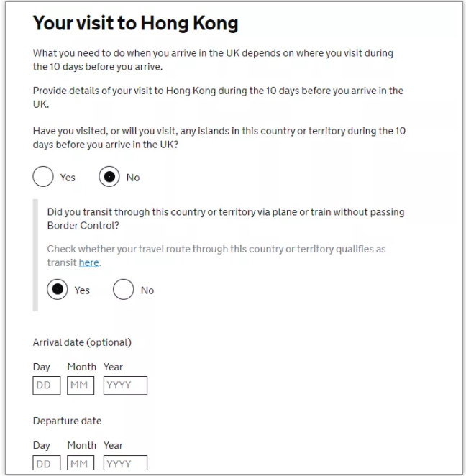Click the Month label under Departure date
The height and width of the screenshot is (476, 466).
82,445
